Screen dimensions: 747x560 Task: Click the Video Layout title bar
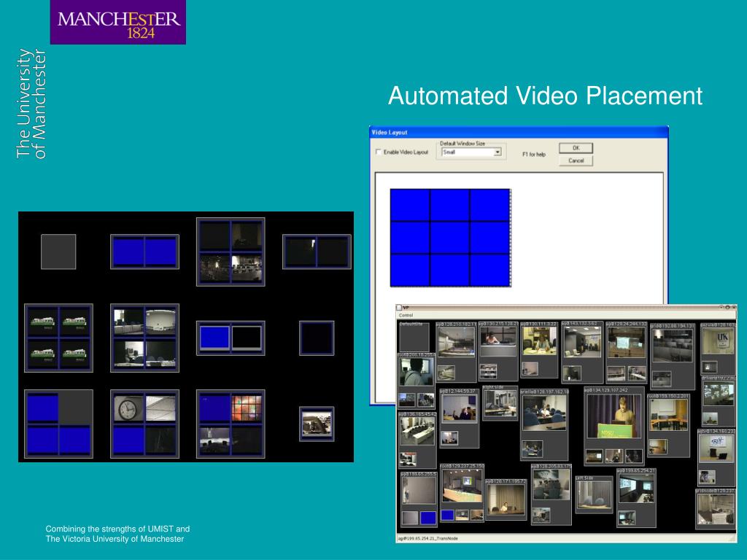(x=519, y=133)
